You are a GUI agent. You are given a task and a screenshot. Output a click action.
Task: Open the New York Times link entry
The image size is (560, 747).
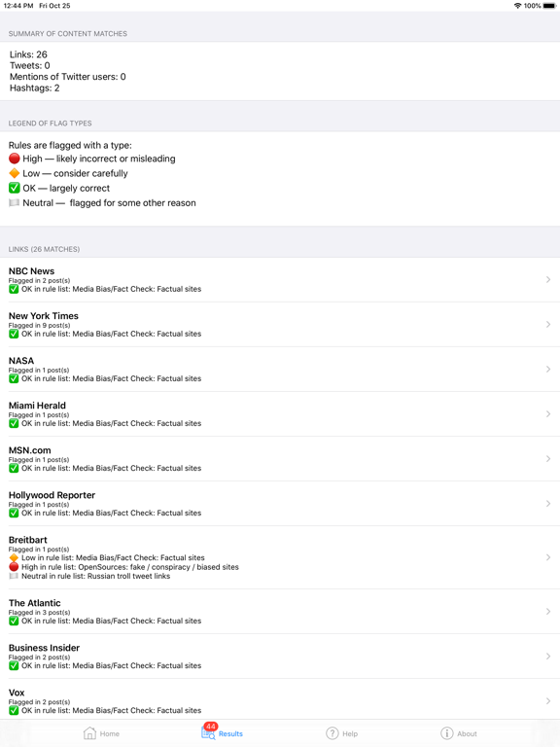(x=280, y=325)
